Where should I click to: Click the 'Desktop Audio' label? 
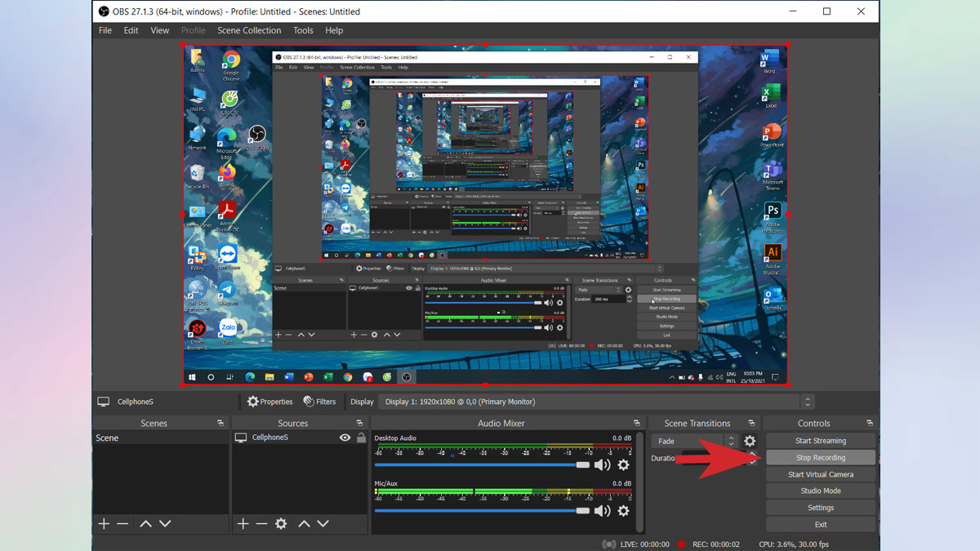pos(395,438)
